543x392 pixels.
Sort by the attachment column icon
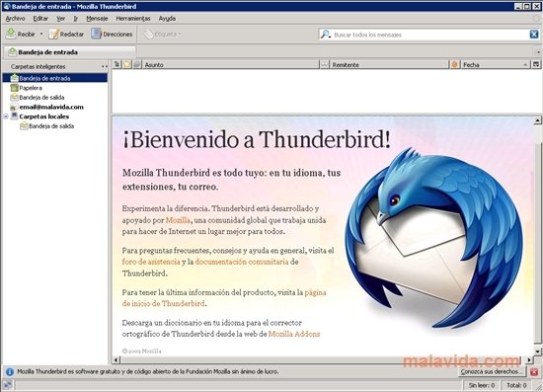point(137,64)
